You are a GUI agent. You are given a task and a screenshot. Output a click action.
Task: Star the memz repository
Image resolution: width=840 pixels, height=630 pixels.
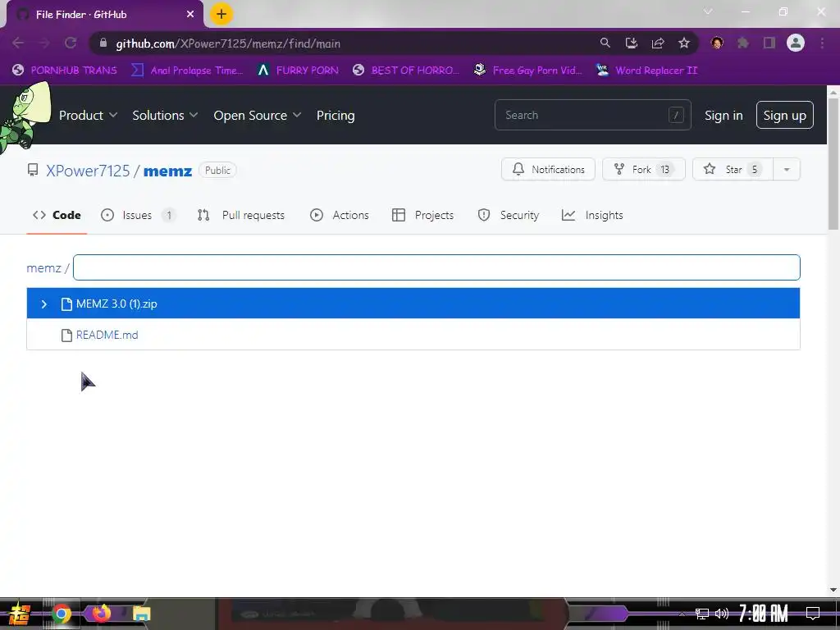tap(733, 169)
